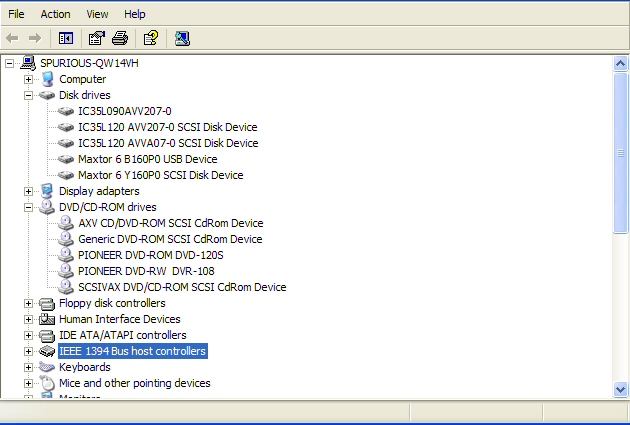Click the Scan for hardware changes icon
Screen dimensions: 630x425
[182, 38]
